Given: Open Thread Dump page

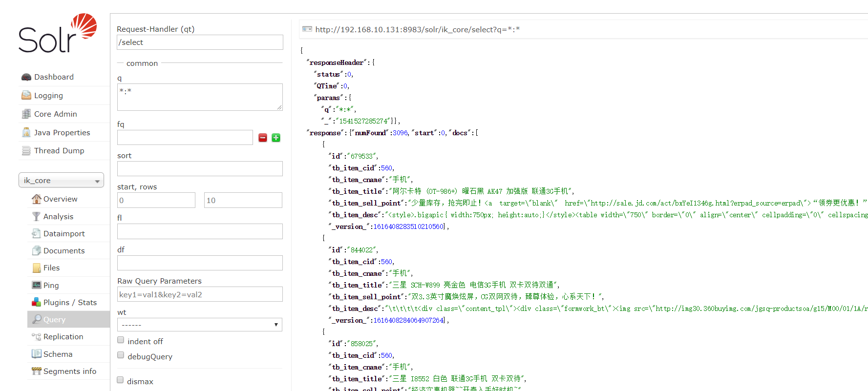Looking at the screenshot, I should click(x=59, y=151).
